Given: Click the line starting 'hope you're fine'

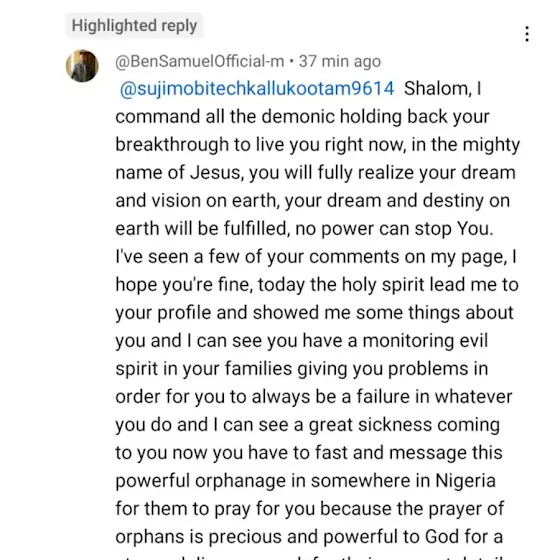Looking at the screenshot, I should 317,285.
